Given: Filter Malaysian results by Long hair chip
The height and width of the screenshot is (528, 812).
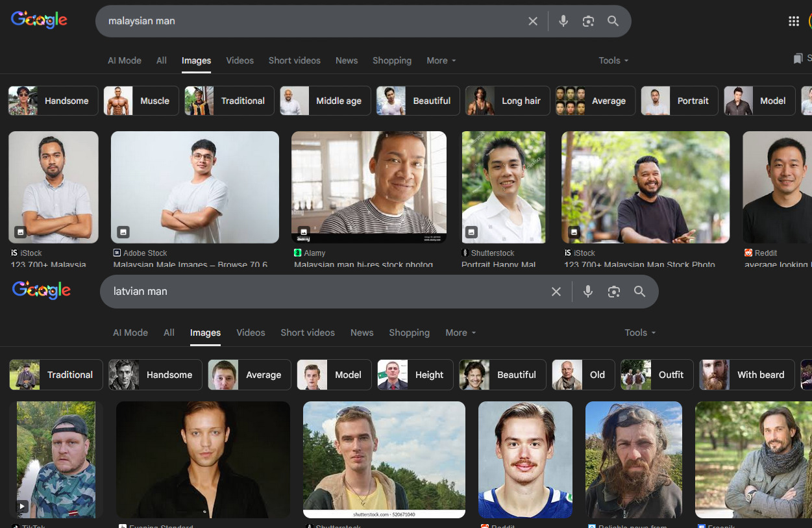Looking at the screenshot, I should [508, 101].
